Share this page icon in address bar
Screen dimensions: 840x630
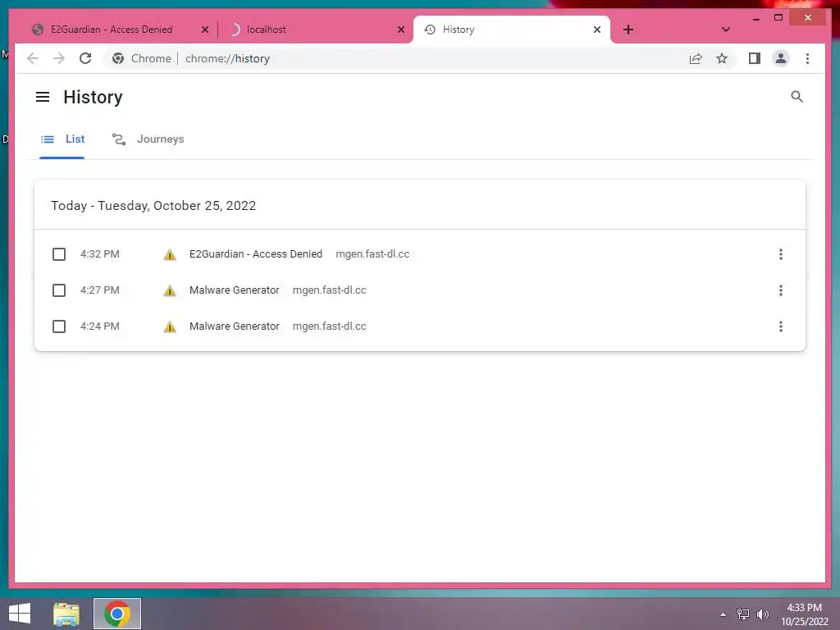tap(696, 58)
